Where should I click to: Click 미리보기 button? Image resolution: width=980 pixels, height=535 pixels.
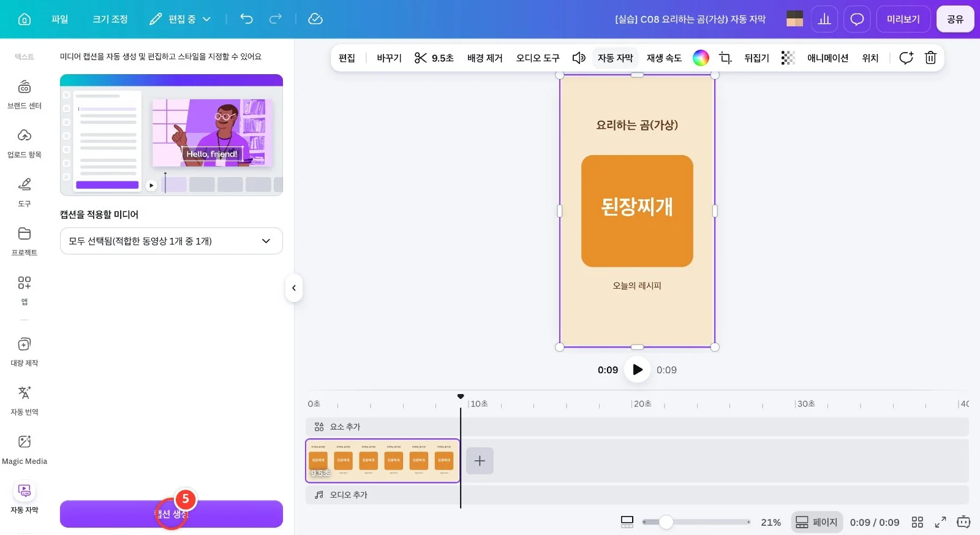click(x=903, y=19)
